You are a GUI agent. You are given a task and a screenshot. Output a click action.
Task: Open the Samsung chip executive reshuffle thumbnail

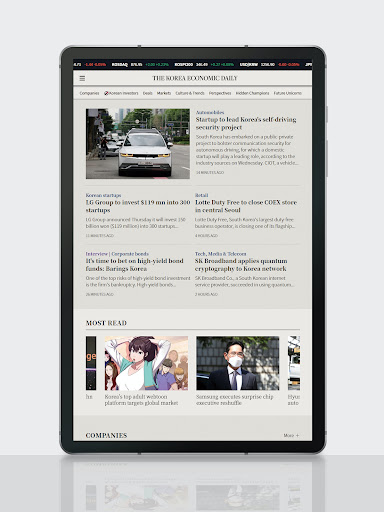point(238,363)
